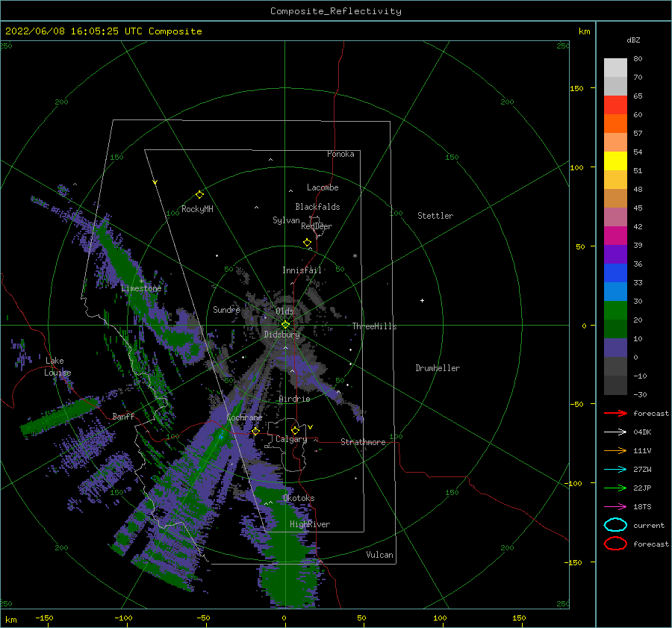This screenshot has height=628, width=672.
Task: Click the 150 km tick on right axis
Action: point(576,88)
